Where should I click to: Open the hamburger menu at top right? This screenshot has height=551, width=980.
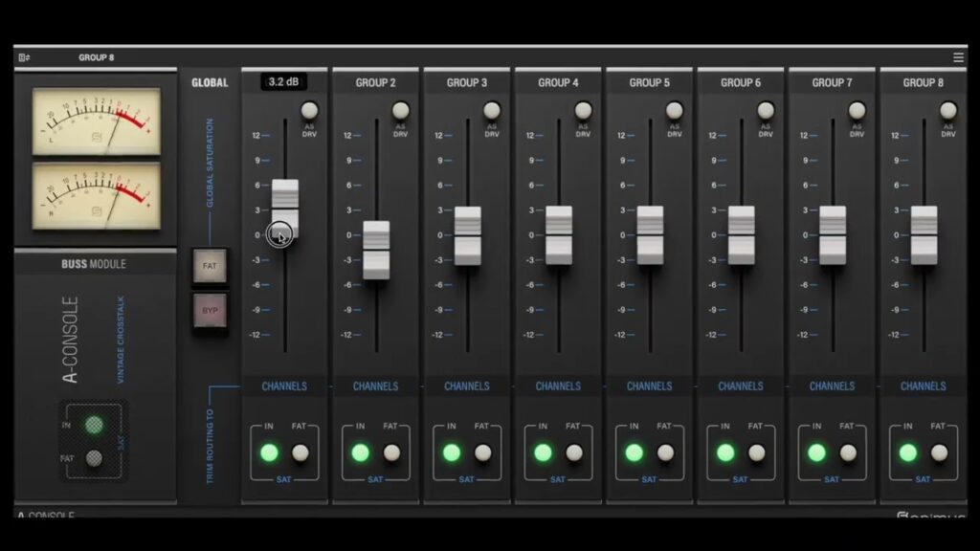click(x=958, y=57)
